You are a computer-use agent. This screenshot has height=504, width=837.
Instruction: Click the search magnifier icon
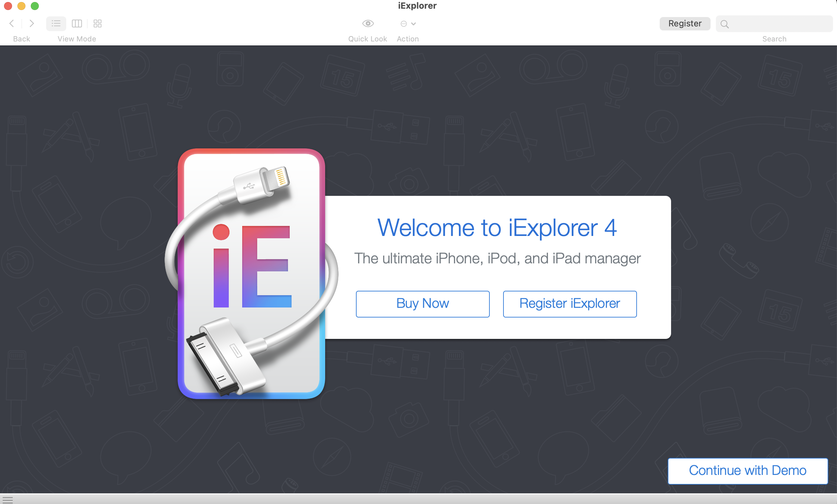click(x=724, y=24)
